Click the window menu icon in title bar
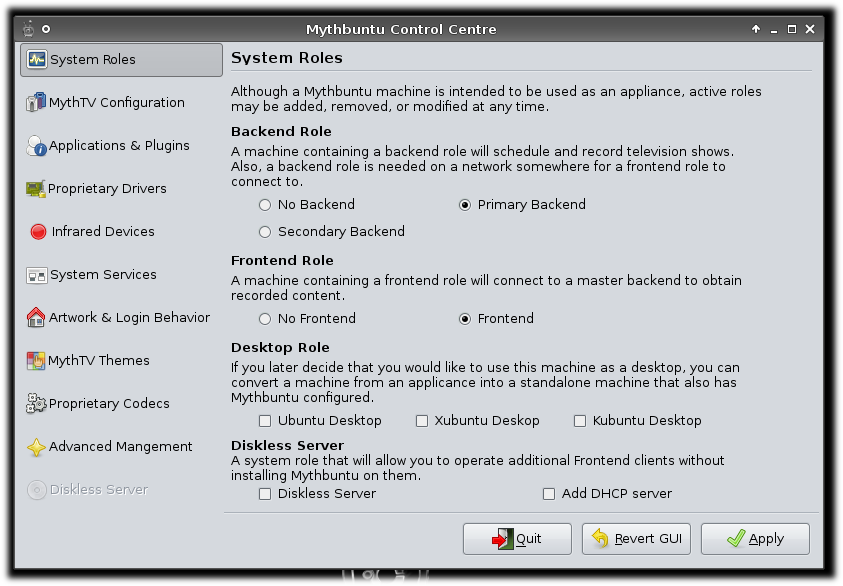The image size is (843, 586). coord(28,29)
